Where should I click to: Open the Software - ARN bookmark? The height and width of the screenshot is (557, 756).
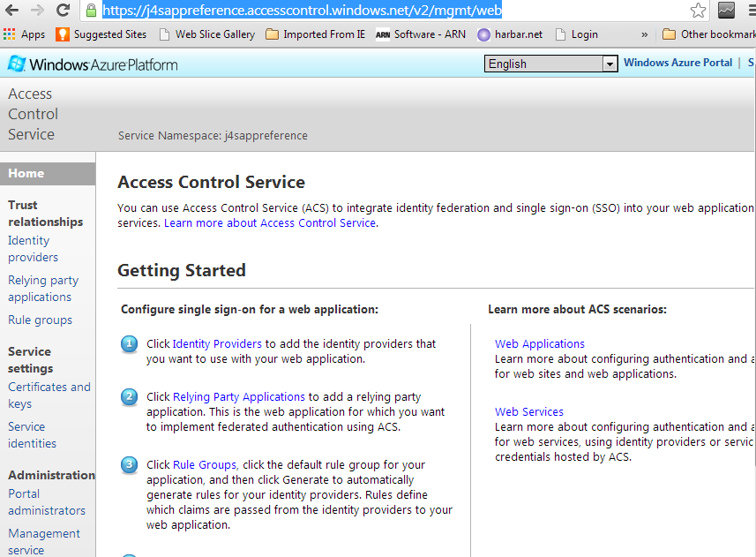[421, 34]
